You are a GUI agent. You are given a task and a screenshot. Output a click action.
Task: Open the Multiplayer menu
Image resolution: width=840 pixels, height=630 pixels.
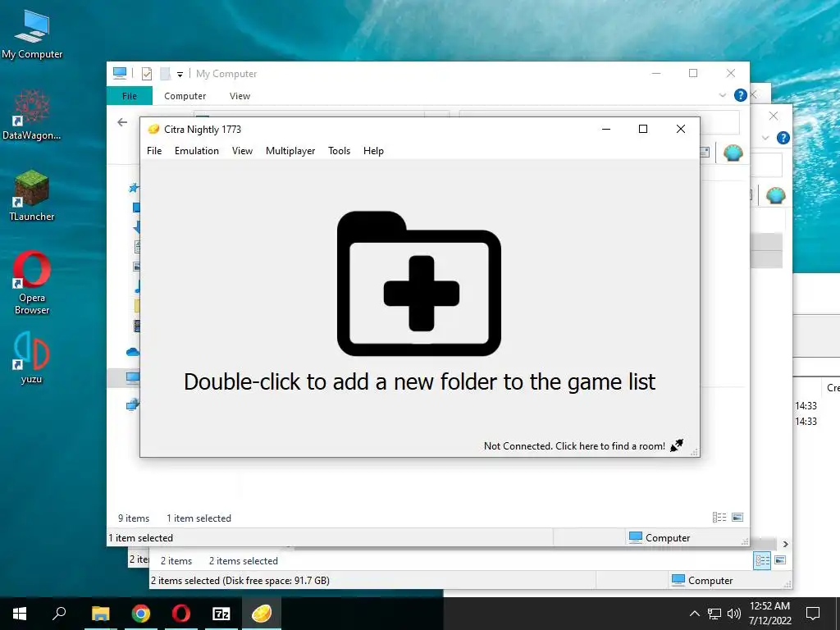290,151
